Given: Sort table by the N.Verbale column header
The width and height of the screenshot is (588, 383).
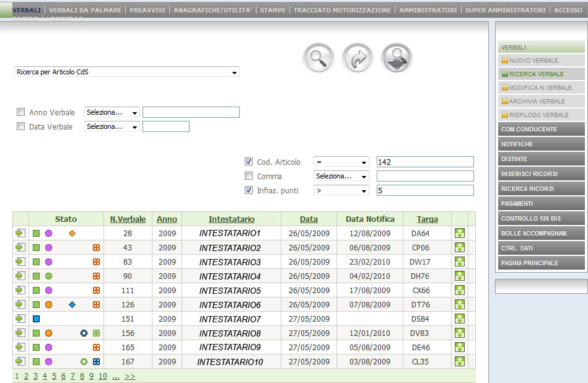Looking at the screenshot, I should (x=128, y=219).
